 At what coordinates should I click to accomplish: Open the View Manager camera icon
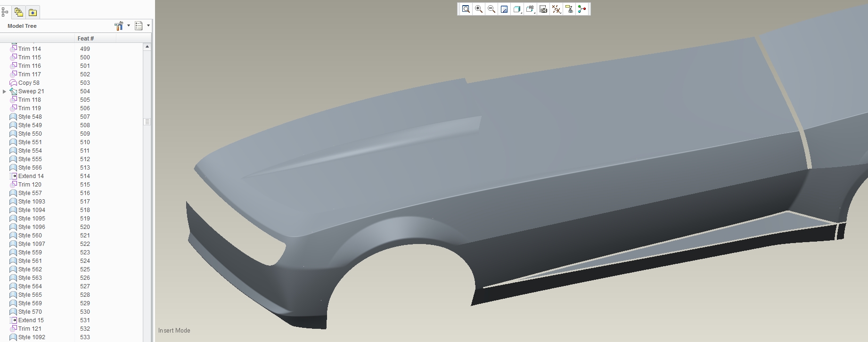[543, 9]
